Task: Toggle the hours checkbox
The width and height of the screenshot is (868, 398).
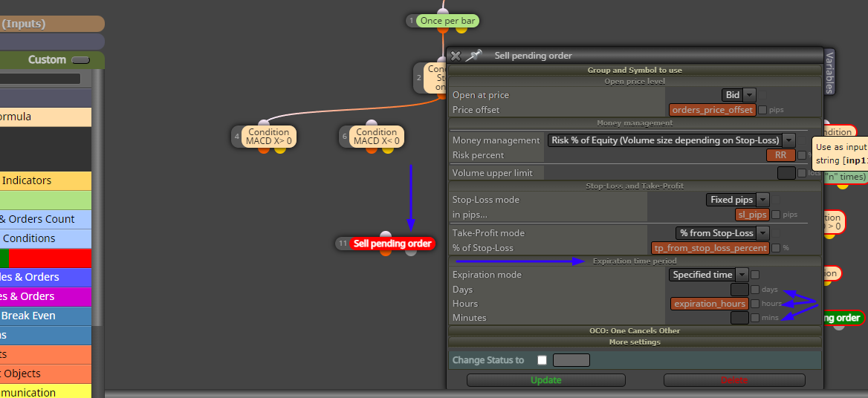Action: point(755,304)
